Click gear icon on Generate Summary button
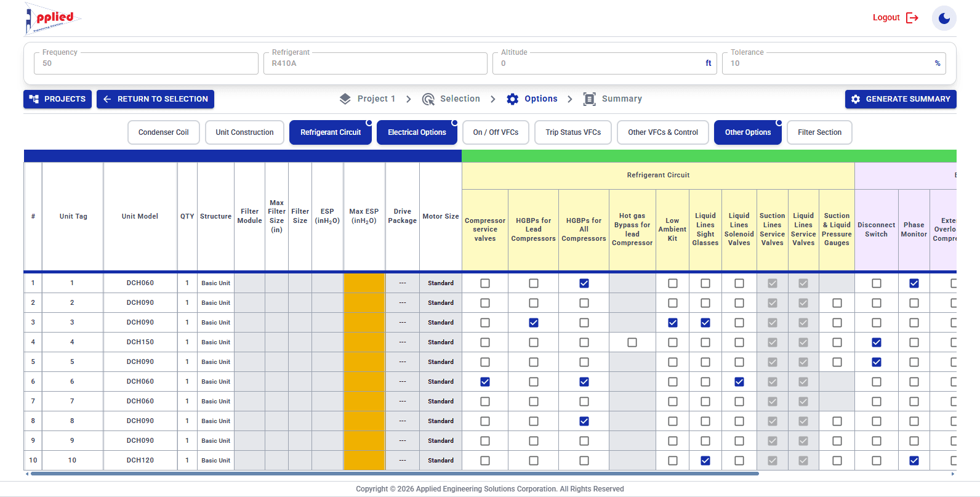The width and height of the screenshot is (980, 497). coord(856,99)
